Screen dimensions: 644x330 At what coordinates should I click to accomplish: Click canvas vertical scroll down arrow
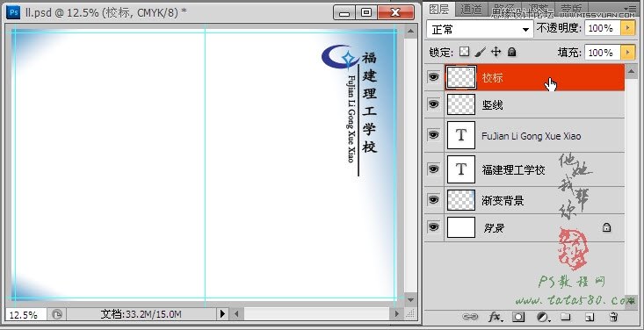(410, 300)
